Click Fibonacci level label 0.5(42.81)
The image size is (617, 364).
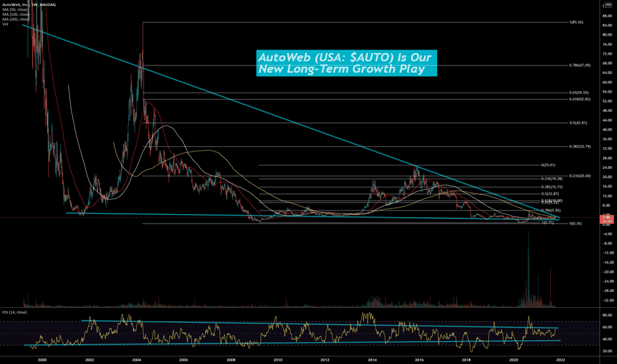tap(578, 123)
